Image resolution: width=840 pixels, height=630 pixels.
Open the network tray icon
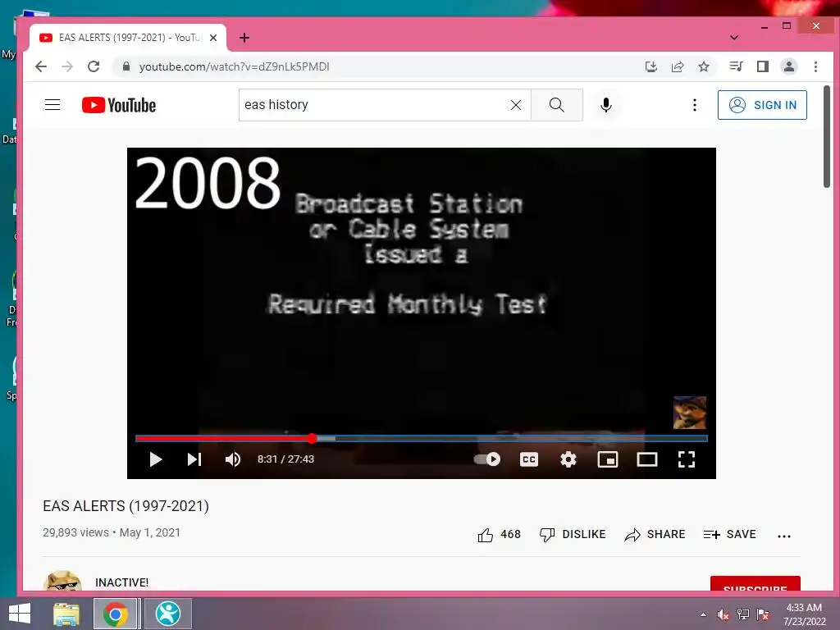[743, 614]
